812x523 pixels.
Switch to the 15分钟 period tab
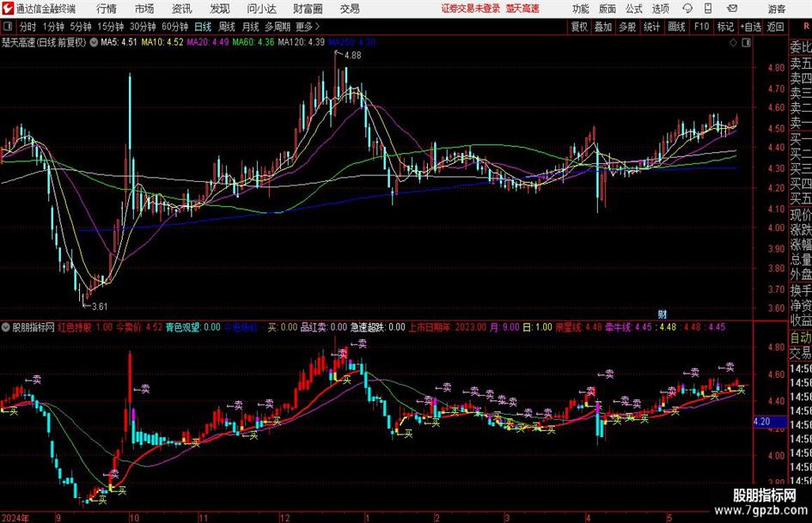pyautogui.click(x=111, y=27)
